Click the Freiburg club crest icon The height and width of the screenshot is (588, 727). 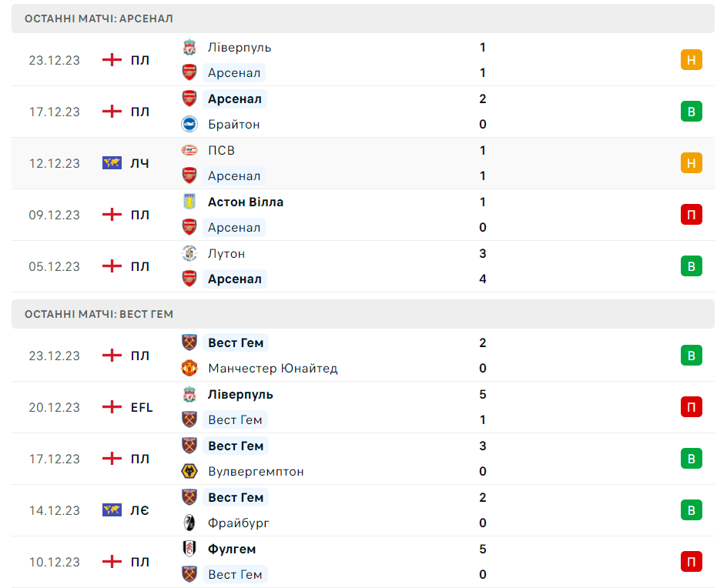pos(189,523)
